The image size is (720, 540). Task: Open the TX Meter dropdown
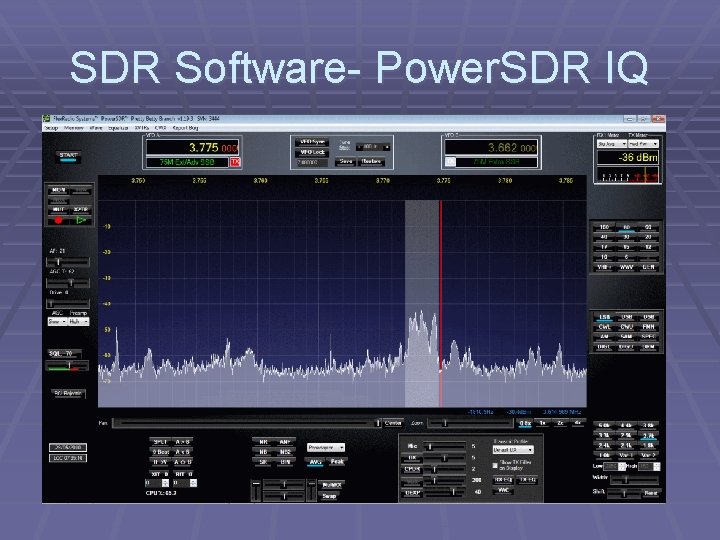pos(643,144)
